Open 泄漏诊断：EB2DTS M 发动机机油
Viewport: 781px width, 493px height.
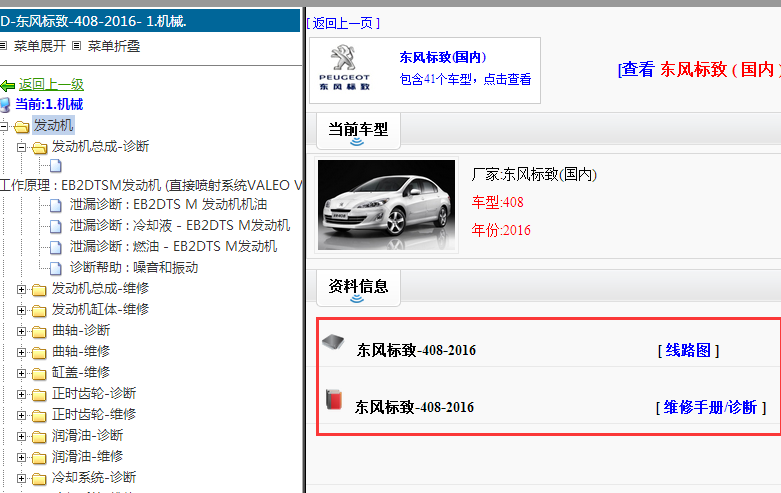(168, 204)
